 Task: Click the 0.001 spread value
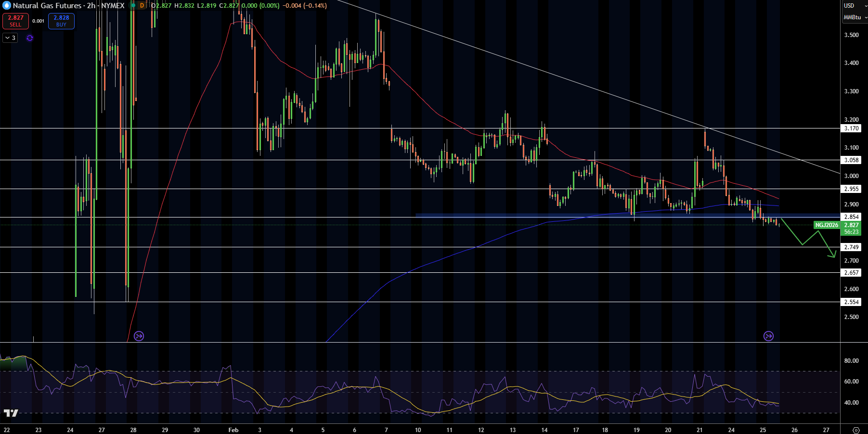[x=39, y=21]
